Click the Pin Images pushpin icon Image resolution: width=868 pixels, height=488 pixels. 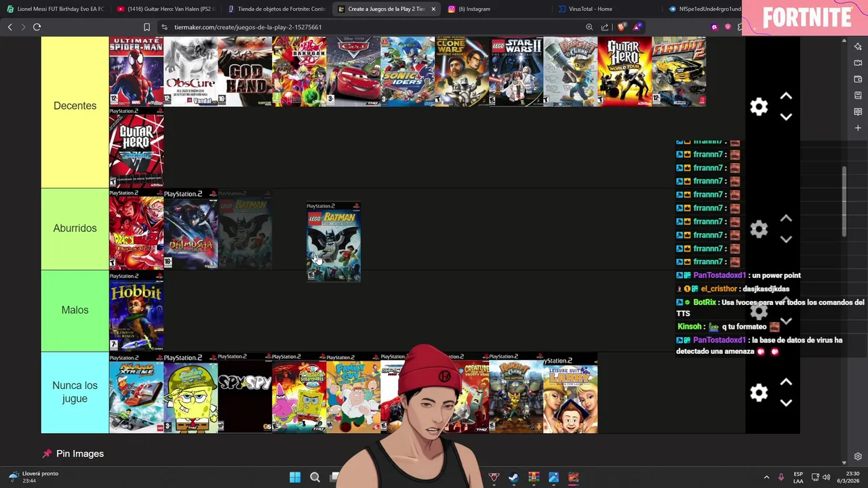point(47,453)
